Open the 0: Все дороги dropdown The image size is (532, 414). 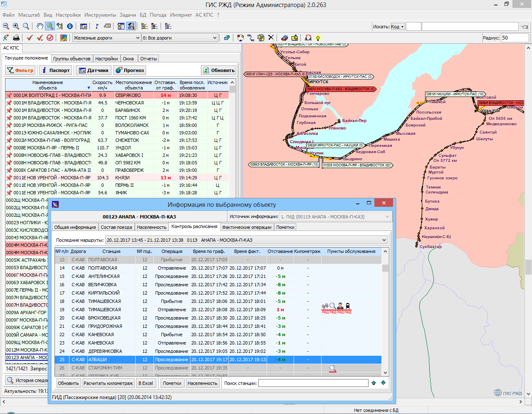[x=180, y=38]
